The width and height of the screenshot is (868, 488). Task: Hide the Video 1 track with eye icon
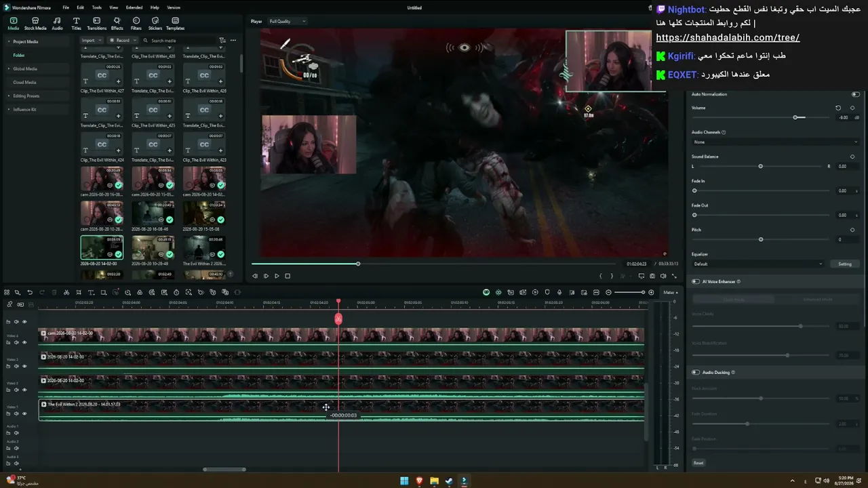tap(24, 413)
